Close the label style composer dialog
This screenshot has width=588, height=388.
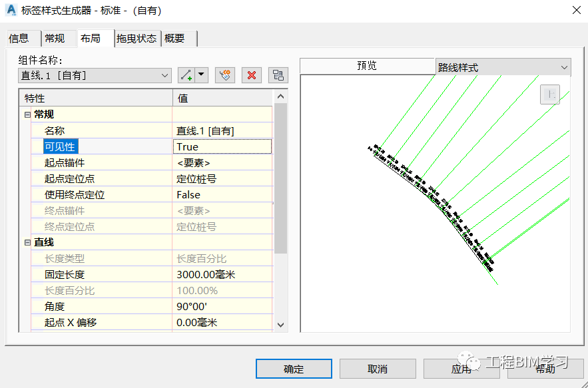tap(577, 10)
